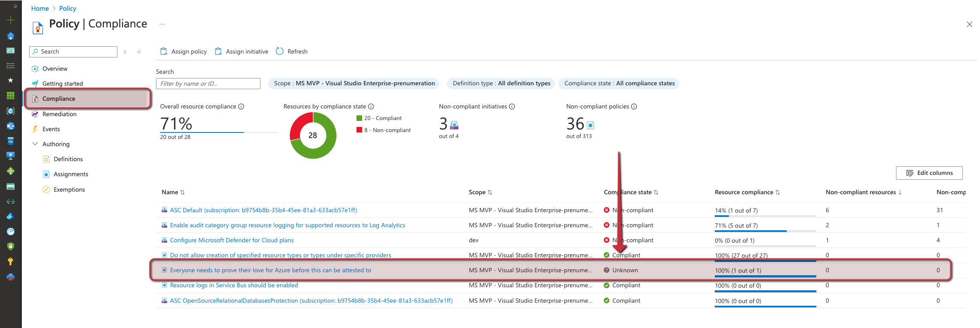Go to the Policy breadcrumb link
The width and height of the screenshot is (980, 328).
[68, 9]
